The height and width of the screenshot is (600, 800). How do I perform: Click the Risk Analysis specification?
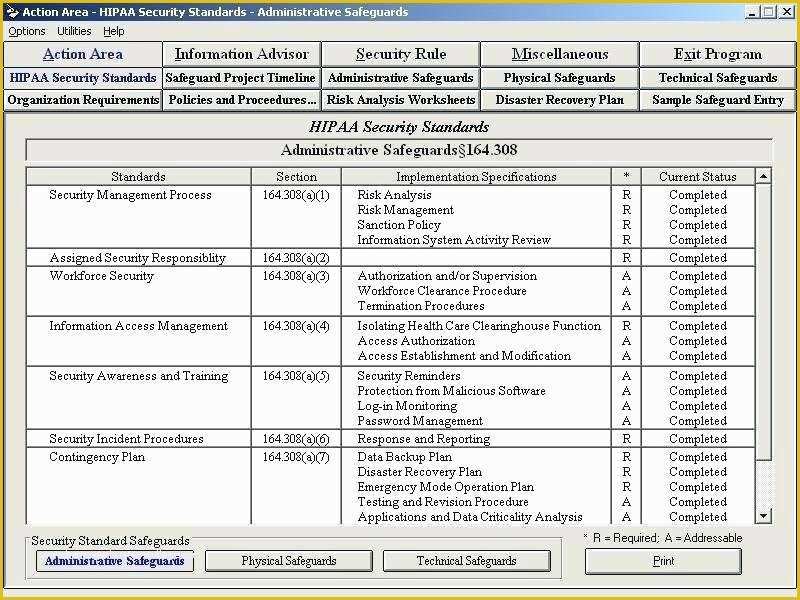(x=394, y=195)
